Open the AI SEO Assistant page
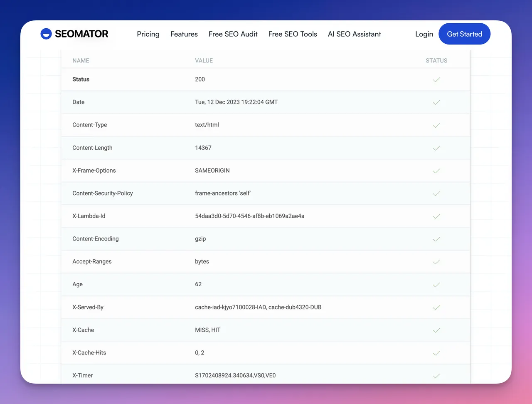The width and height of the screenshot is (532, 404). click(355, 34)
